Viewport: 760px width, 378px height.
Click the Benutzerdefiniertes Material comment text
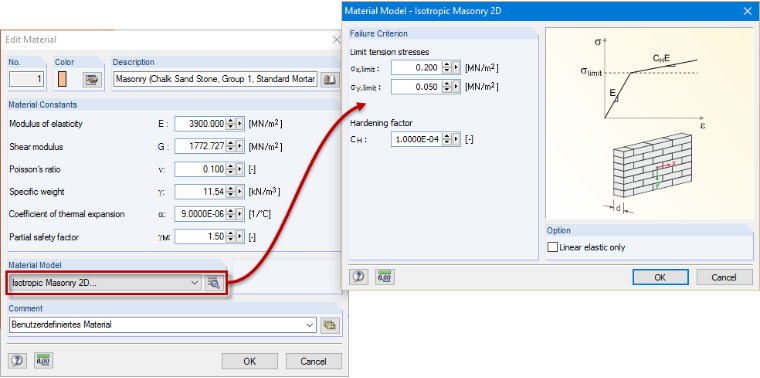(62, 325)
